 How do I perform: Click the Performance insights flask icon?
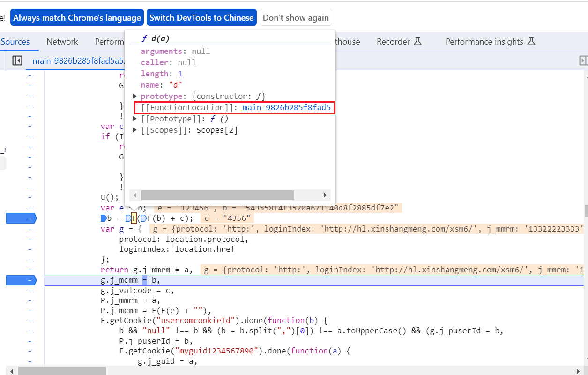pos(531,42)
